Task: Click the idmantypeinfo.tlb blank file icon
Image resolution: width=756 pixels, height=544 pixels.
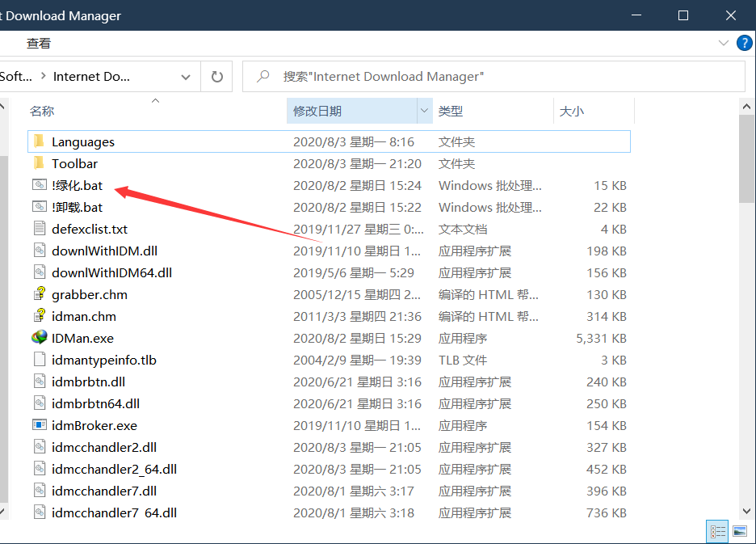Action: coord(39,359)
